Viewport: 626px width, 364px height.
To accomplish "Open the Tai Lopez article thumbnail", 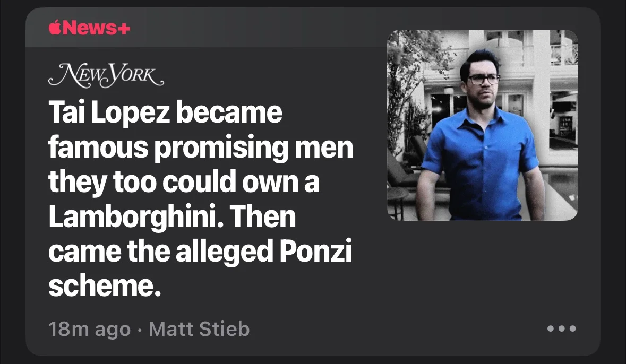I will pos(482,125).
